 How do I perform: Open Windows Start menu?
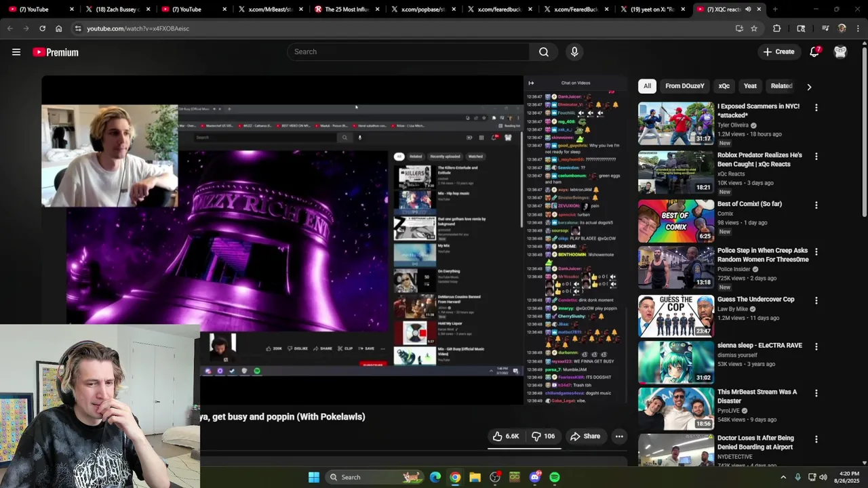pyautogui.click(x=314, y=477)
